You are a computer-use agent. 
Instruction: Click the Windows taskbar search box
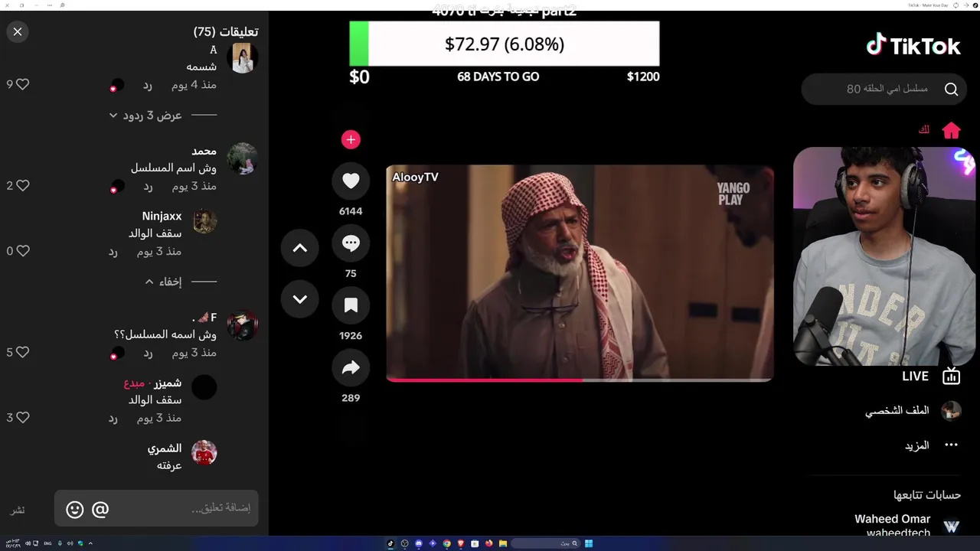click(x=545, y=543)
